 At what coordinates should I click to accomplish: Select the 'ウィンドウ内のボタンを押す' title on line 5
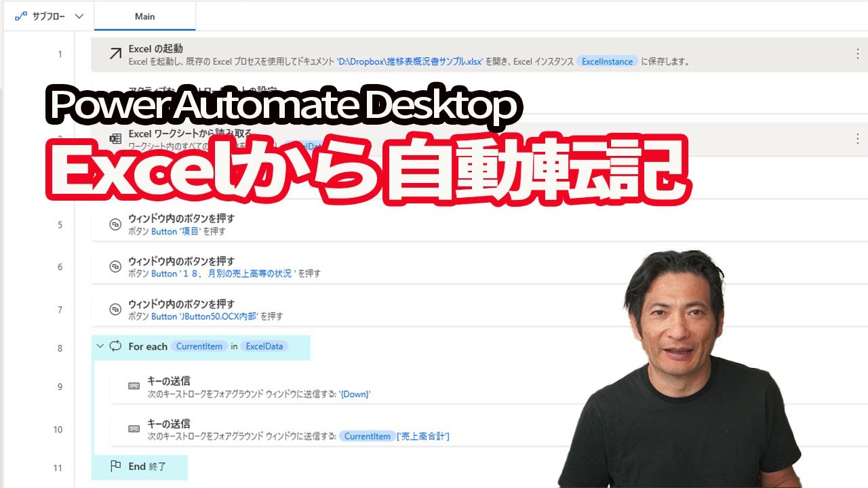[x=182, y=219]
